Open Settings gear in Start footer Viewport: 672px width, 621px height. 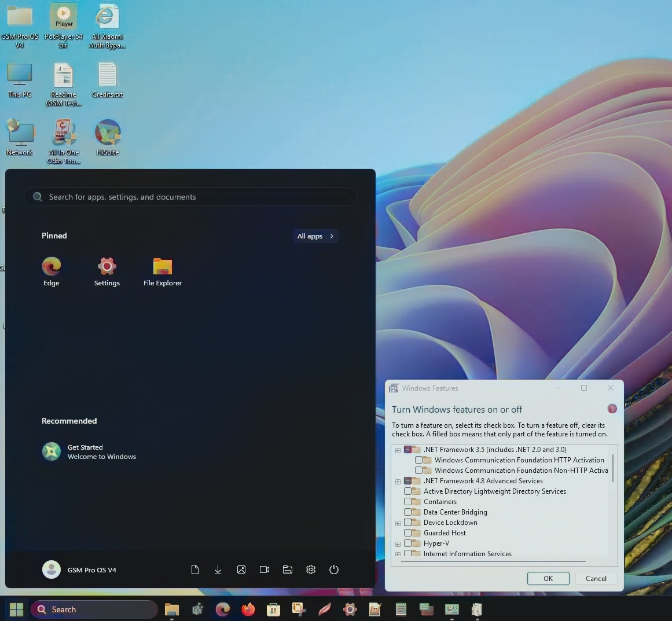311,569
